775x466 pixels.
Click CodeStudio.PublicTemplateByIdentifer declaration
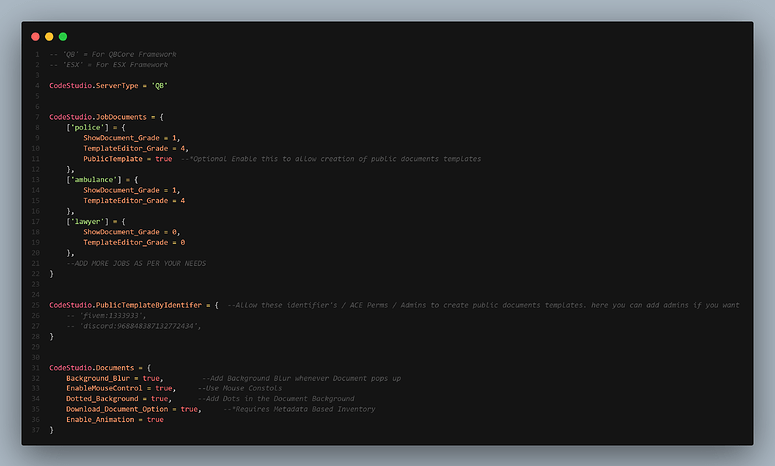click(127, 304)
